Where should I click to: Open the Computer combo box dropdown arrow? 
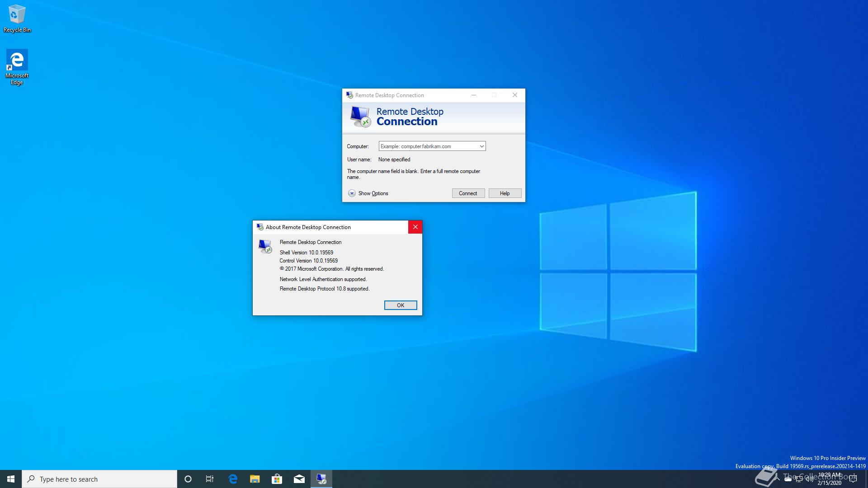pos(481,146)
